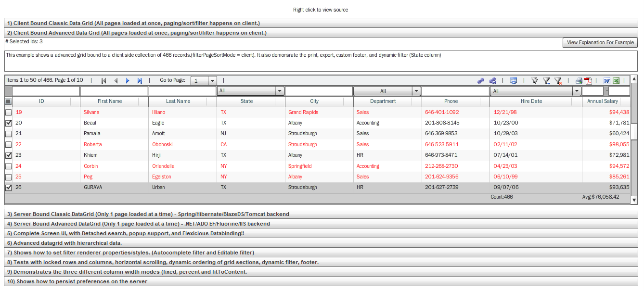The image size is (644, 291).
Task: Export the grid to PDF
Action: pos(588,81)
